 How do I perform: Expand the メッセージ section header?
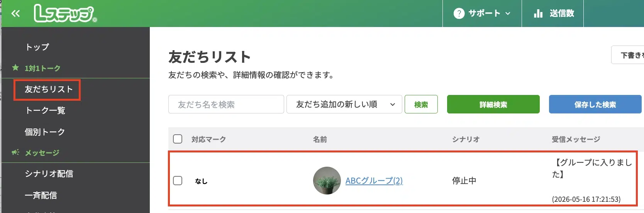coord(42,153)
